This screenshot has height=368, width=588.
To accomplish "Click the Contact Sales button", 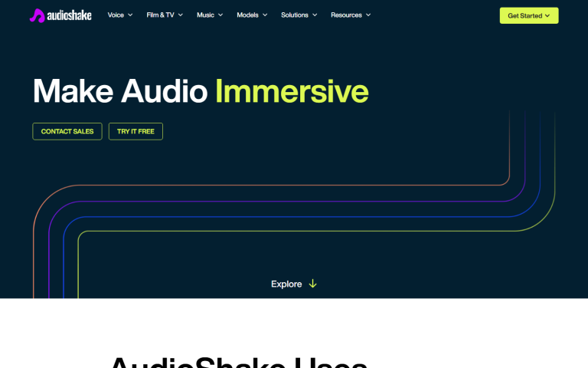I will [x=67, y=131].
